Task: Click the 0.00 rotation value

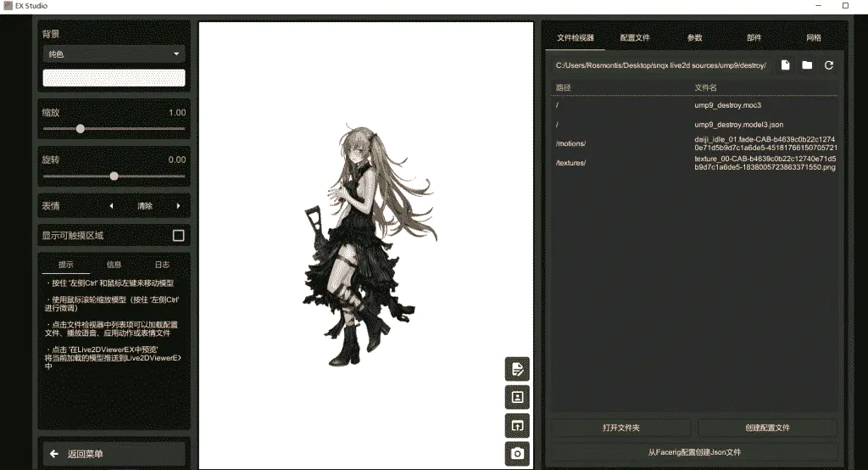Action: coord(177,159)
